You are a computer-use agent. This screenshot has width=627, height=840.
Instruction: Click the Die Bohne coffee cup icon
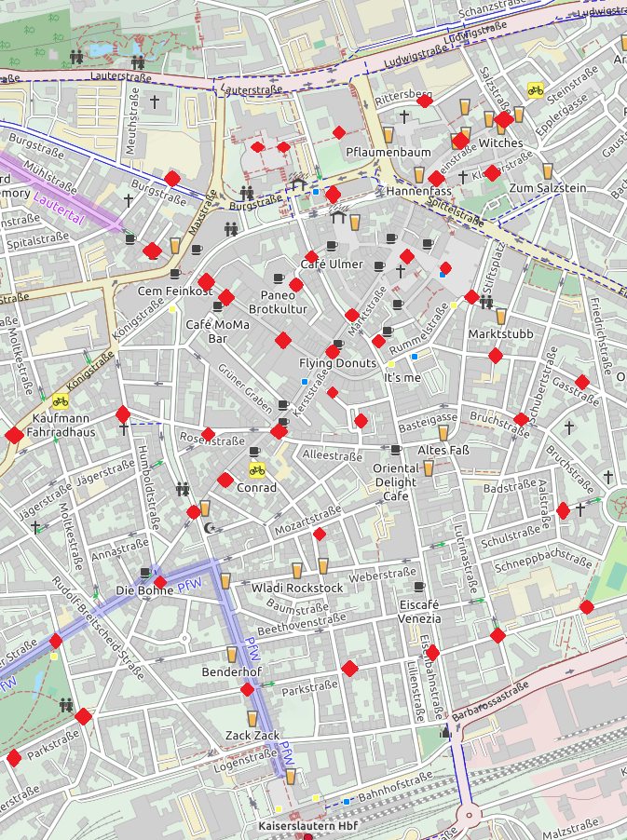[x=145, y=573]
